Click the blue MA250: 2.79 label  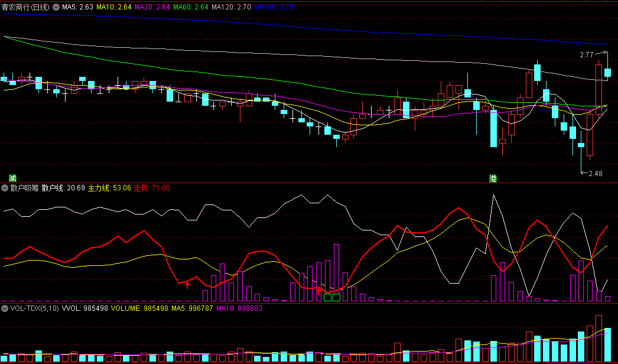tap(274, 7)
